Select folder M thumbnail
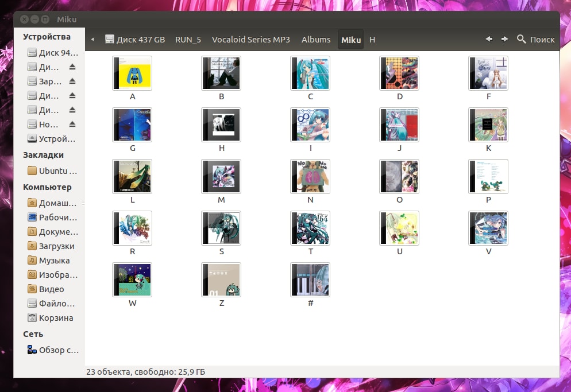 coord(221,177)
